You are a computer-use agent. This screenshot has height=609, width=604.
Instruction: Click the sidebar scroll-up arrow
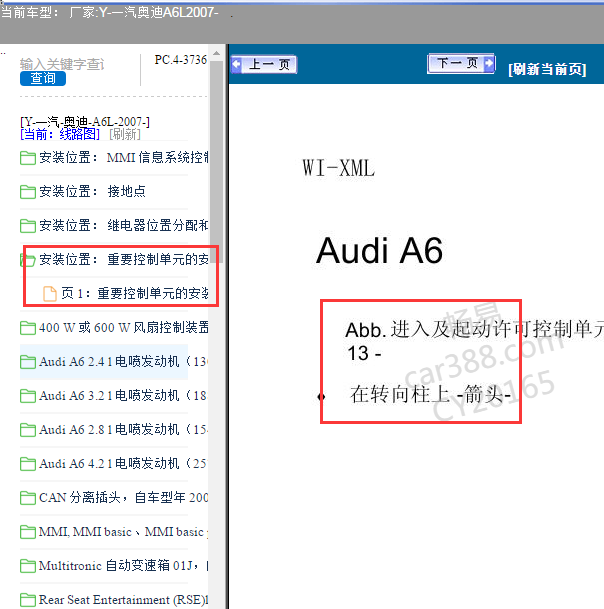tap(216, 53)
